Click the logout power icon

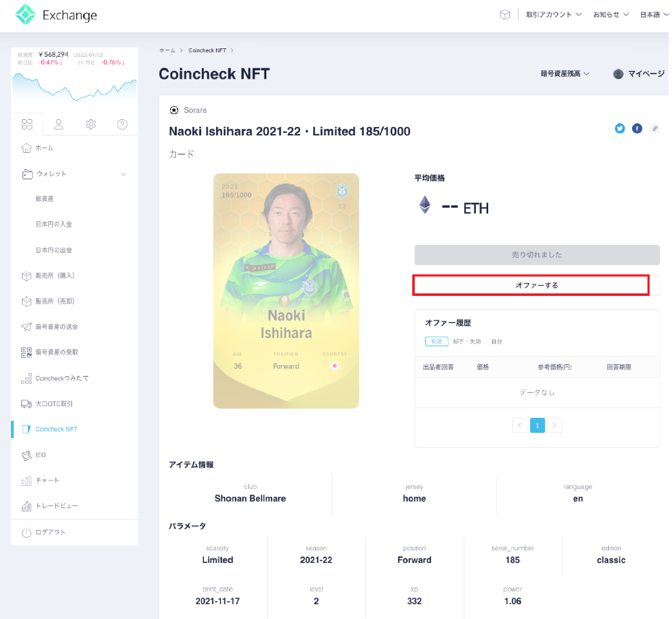click(x=26, y=533)
